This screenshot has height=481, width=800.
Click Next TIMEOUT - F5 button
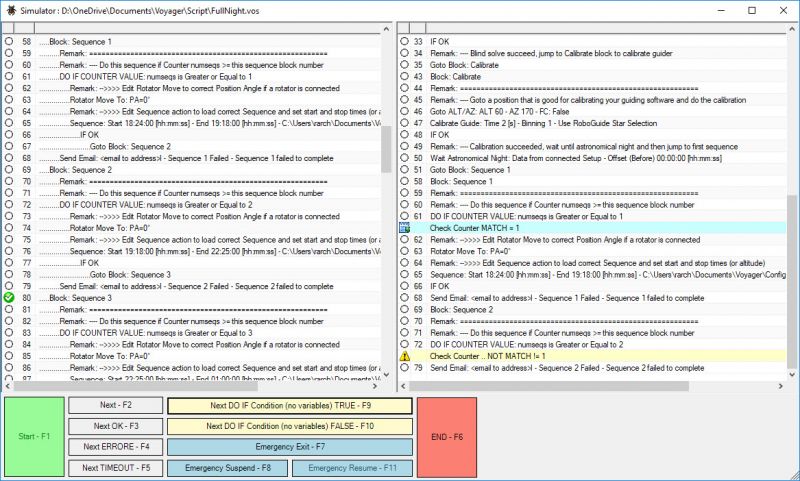tap(115, 467)
